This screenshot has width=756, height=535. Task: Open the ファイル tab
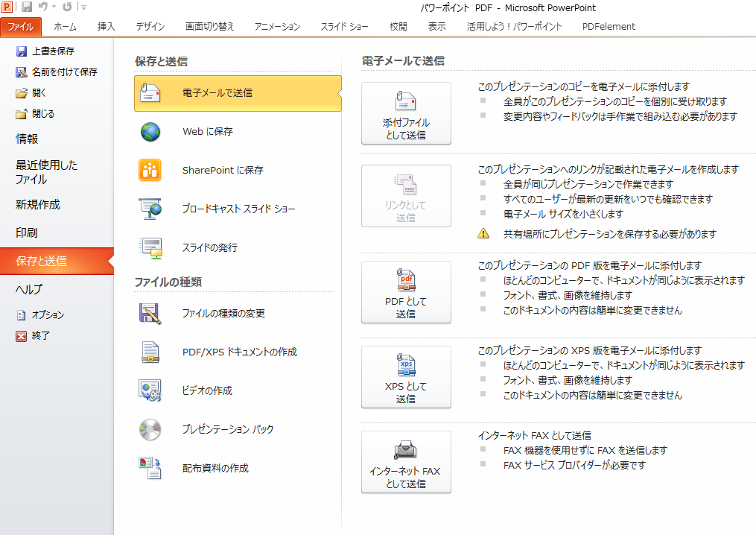(x=21, y=27)
